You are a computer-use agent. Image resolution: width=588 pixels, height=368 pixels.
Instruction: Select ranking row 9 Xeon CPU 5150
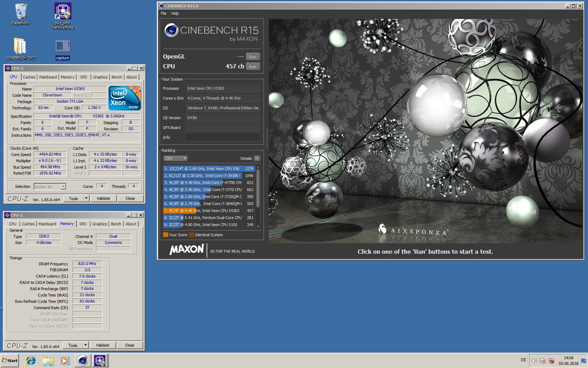[209, 225]
